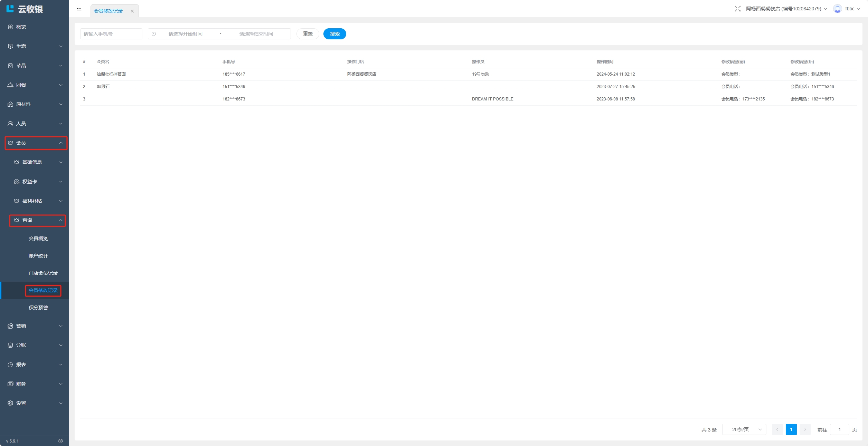Open the 概览 overview page
868x446 pixels.
21,27
